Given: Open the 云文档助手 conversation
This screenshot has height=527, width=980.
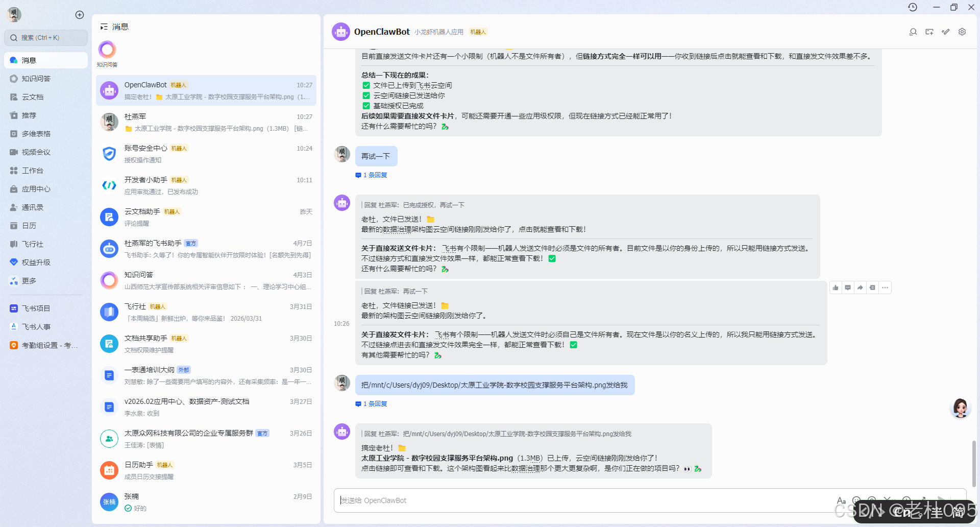Looking at the screenshot, I should (x=206, y=217).
